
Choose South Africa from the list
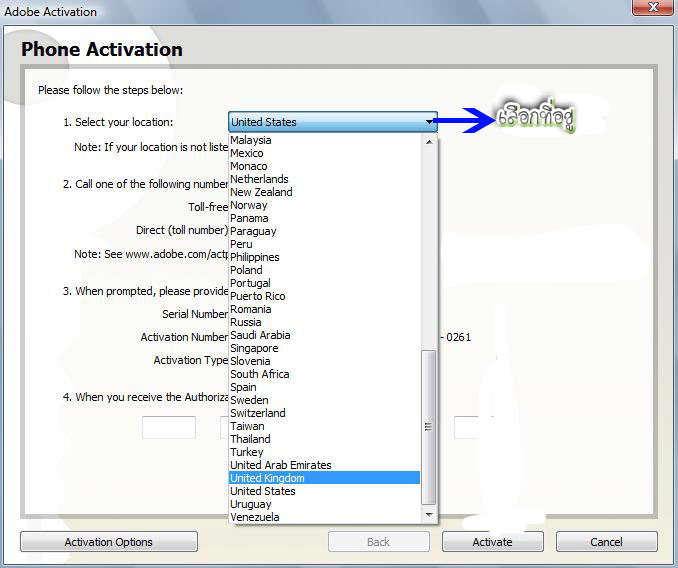point(325,374)
